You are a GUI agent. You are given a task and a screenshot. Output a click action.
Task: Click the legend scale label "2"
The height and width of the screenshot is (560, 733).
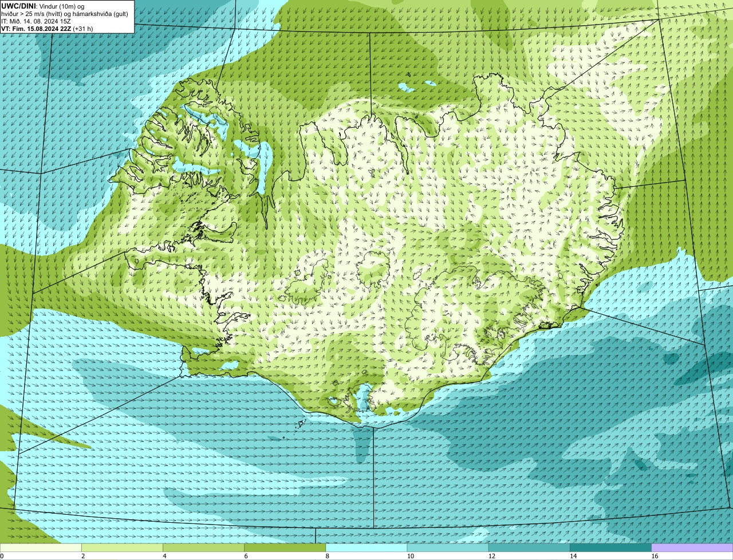(83, 556)
